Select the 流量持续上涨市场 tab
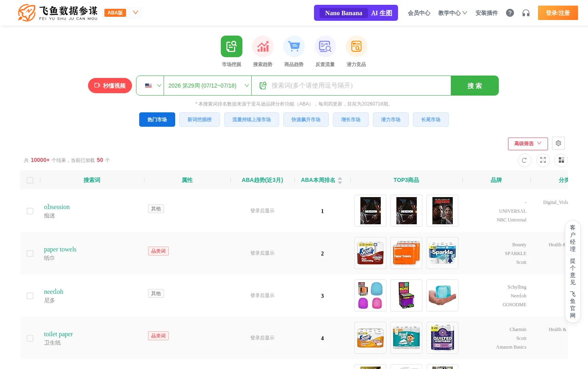 [252, 120]
